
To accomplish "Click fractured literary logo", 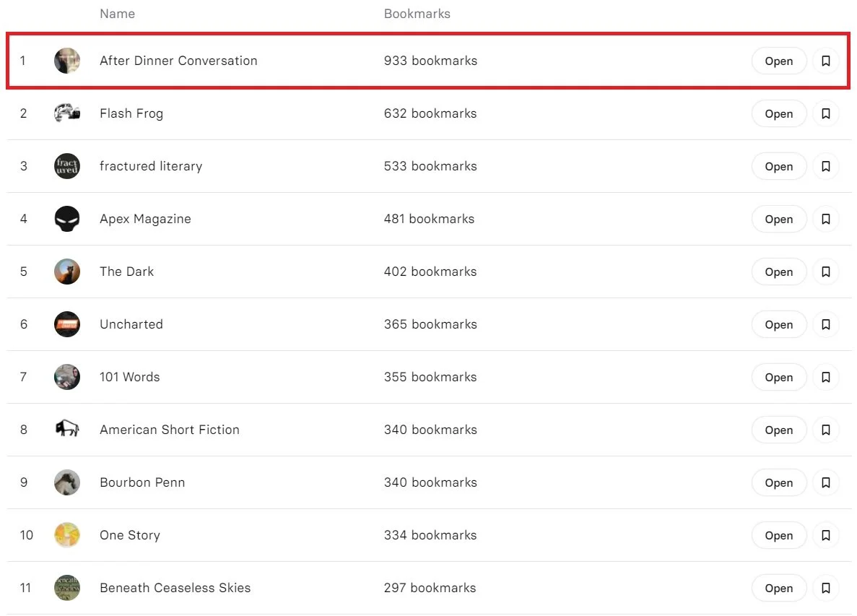I will 67,166.
